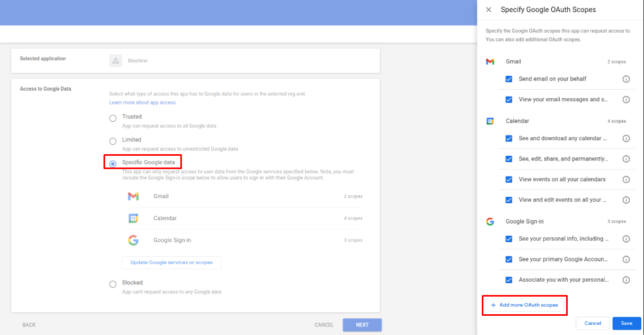644x335 pixels.
Task: Select the Blocked access option
Action: [x=113, y=284]
